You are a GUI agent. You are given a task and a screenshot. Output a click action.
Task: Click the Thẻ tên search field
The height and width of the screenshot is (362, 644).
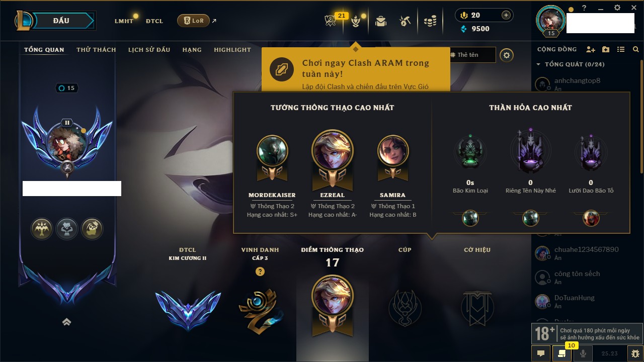(472, 55)
